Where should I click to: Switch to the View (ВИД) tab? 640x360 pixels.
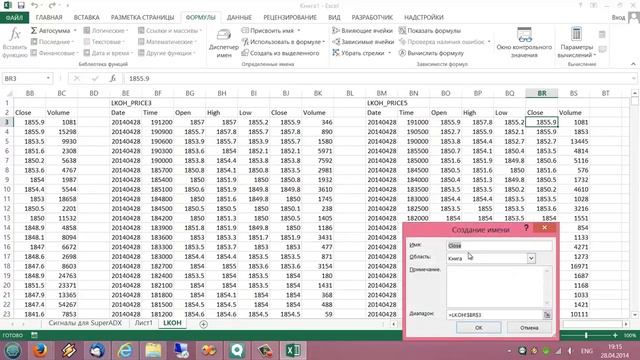334,18
